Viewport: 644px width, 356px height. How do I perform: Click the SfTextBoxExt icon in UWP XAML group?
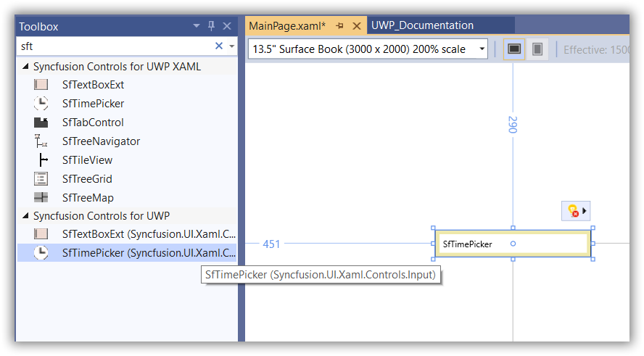[41, 85]
